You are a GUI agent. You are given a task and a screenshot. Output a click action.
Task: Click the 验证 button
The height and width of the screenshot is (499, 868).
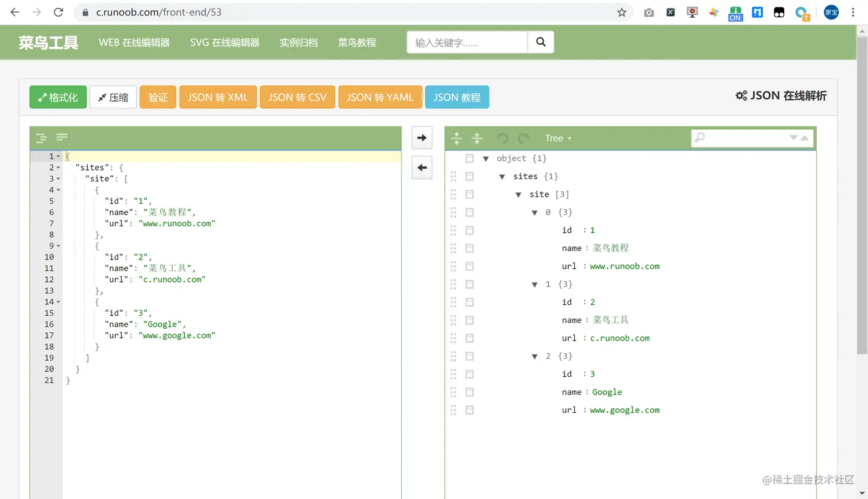pyautogui.click(x=158, y=97)
